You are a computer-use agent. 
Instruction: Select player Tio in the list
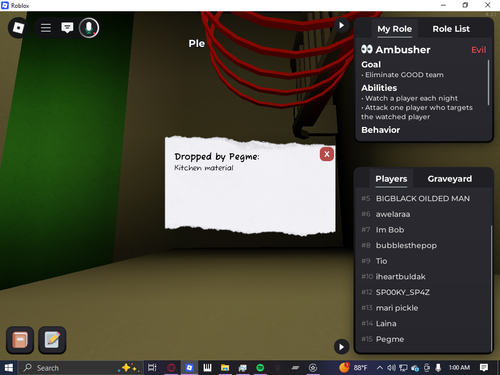(x=422, y=261)
